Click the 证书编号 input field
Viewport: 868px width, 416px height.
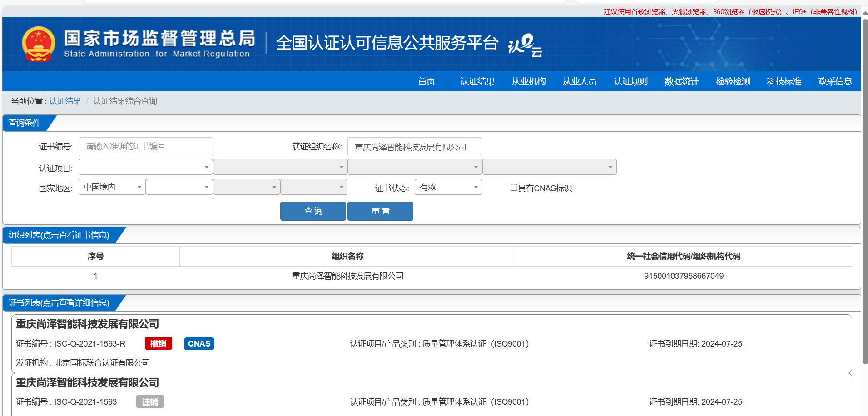(x=145, y=147)
